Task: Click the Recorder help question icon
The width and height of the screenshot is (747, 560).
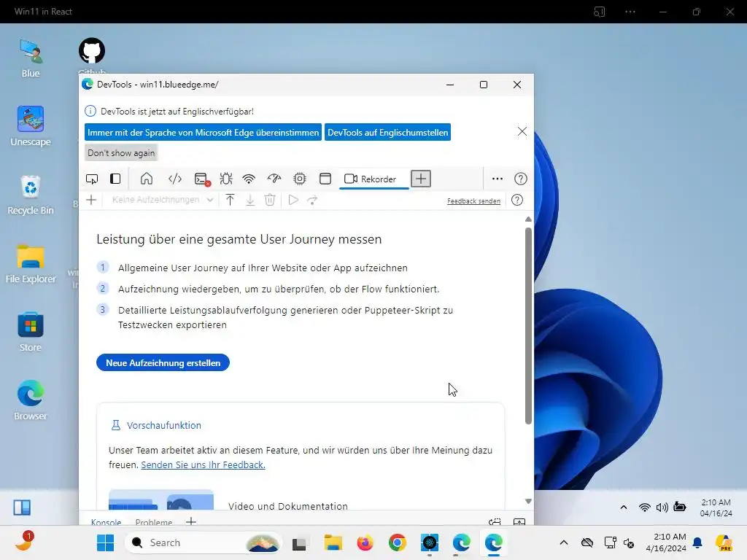Action: coord(517,200)
